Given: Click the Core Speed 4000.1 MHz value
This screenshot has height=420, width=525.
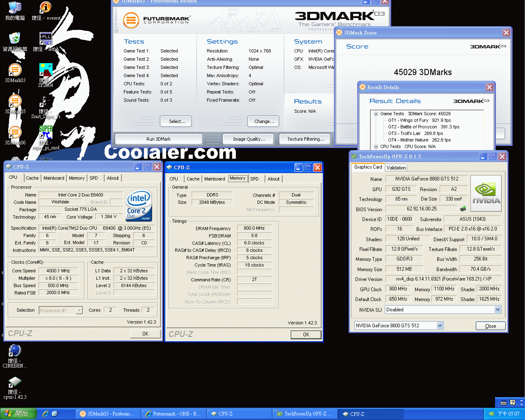Looking at the screenshot, I should [58, 271].
